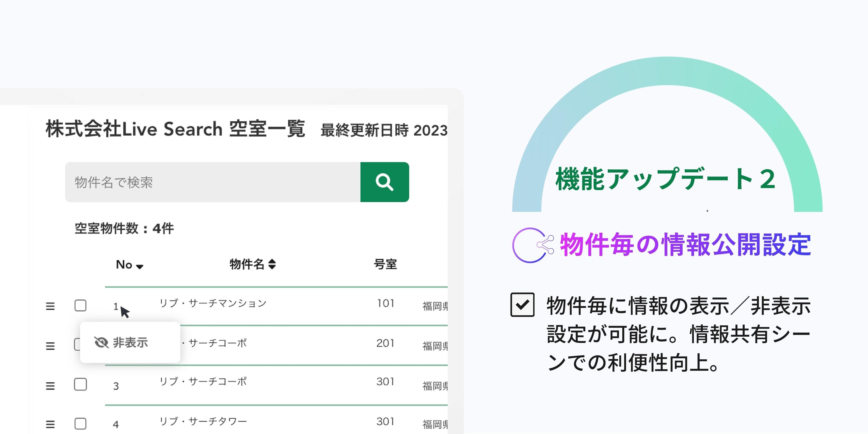Screen dimensions: 868x434
Task: Sort by No column dropdown arrow
Action: pyautogui.click(x=140, y=267)
